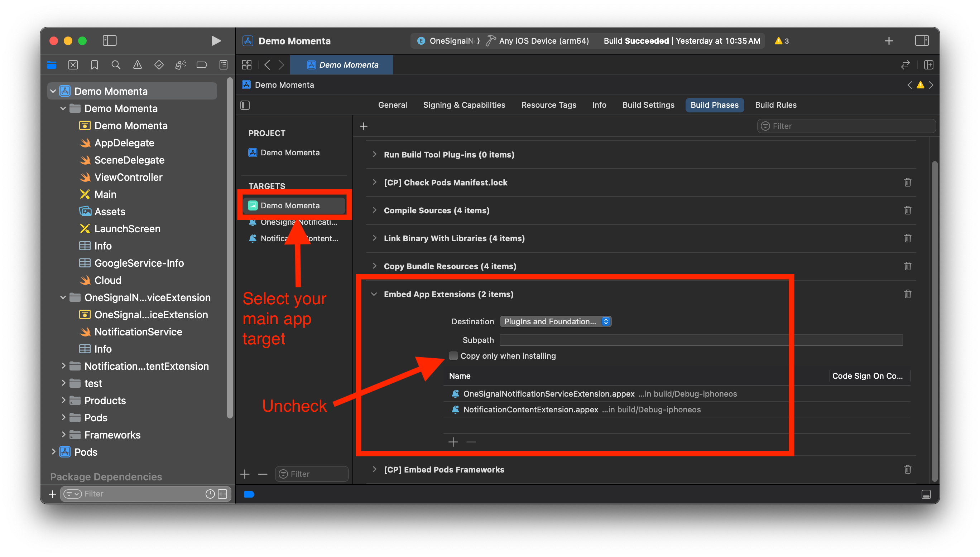Open the Resource Tags tab

(x=548, y=105)
